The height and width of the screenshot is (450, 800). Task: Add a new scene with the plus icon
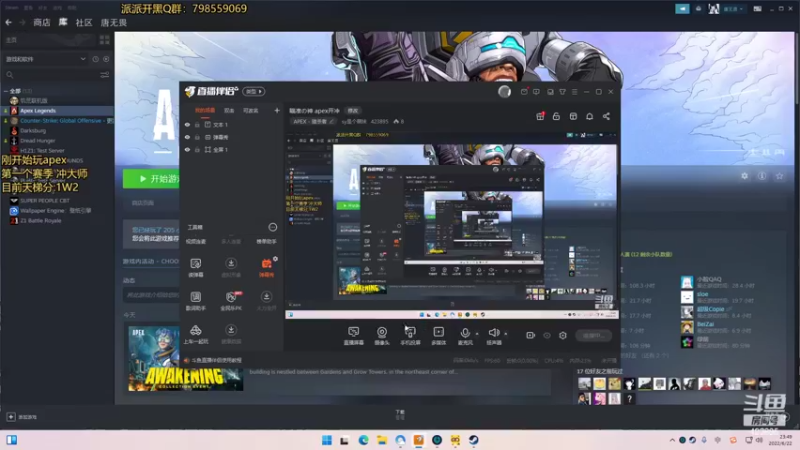(x=277, y=110)
